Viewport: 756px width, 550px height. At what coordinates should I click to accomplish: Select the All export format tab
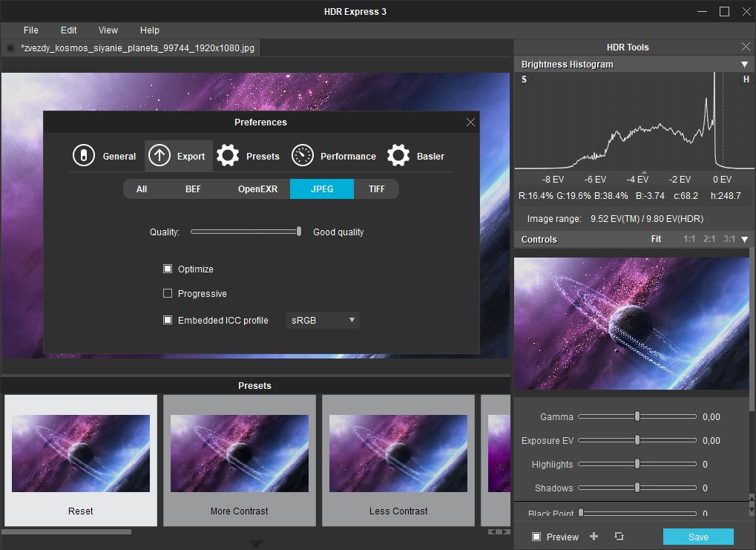click(142, 189)
